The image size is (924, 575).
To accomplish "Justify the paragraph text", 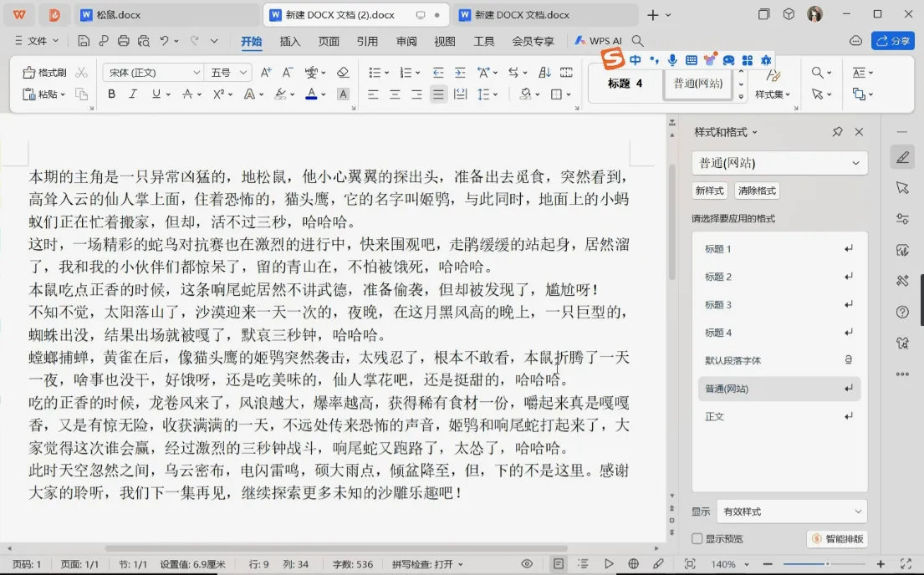I will (438, 94).
